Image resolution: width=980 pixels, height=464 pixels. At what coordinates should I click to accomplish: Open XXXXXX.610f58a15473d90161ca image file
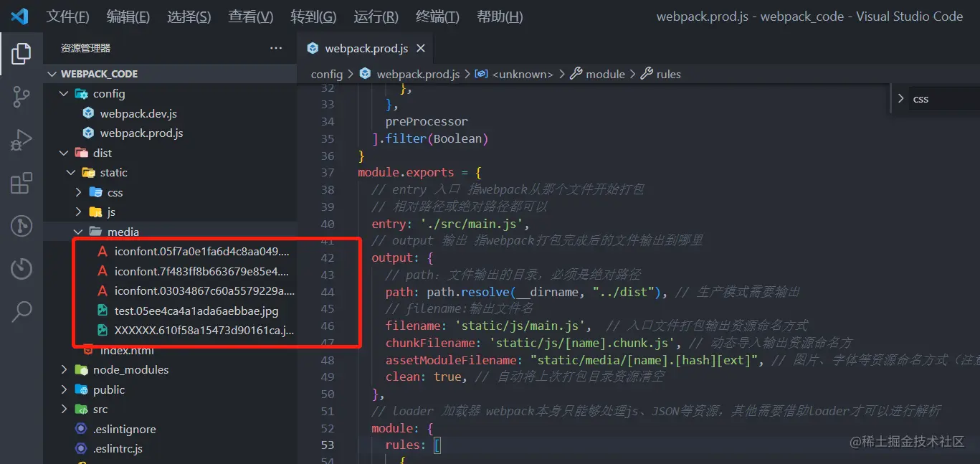(170, 331)
